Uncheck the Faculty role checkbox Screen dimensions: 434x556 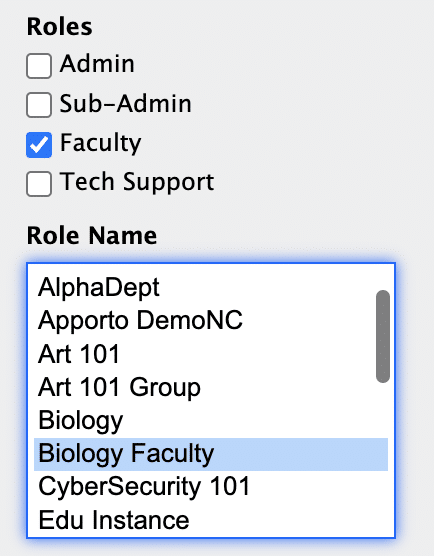39,145
